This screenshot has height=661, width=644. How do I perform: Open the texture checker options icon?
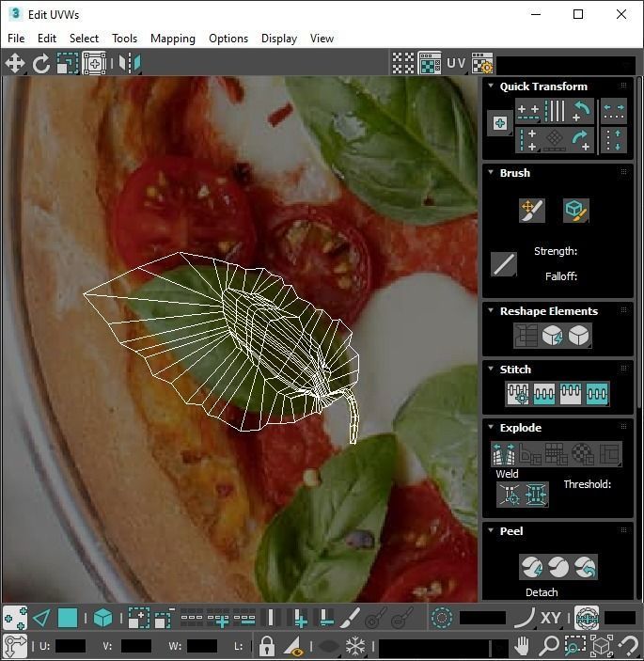coord(482,64)
